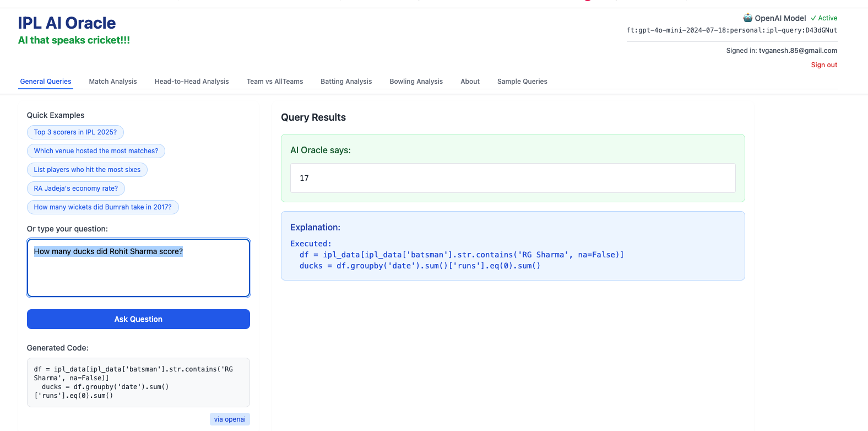The height and width of the screenshot is (431, 868).
Task: Use the Bumrah wickets in 2017 example
Action: point(102,207)
